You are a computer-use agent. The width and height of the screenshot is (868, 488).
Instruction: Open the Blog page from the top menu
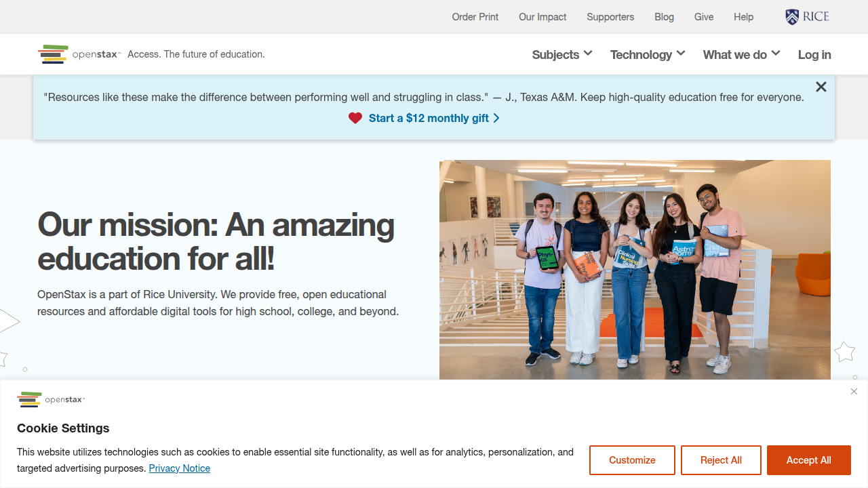click(x=664, y=16)
